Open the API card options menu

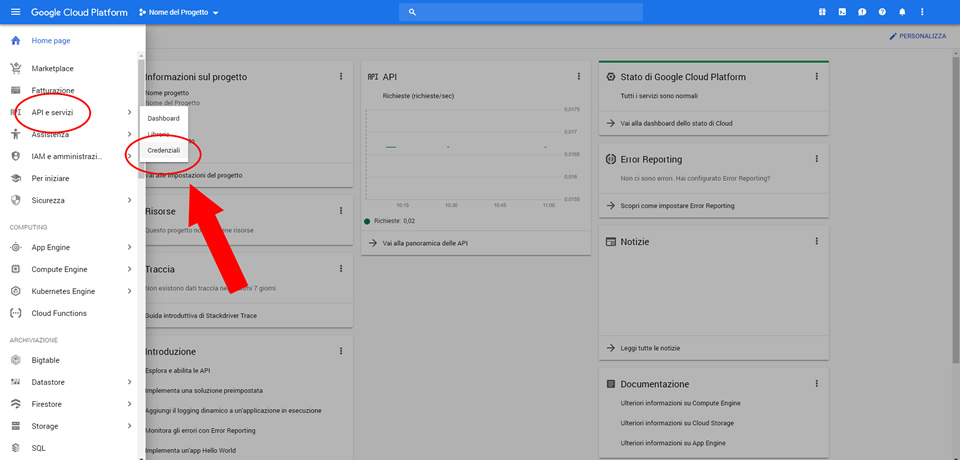(579, 77)
